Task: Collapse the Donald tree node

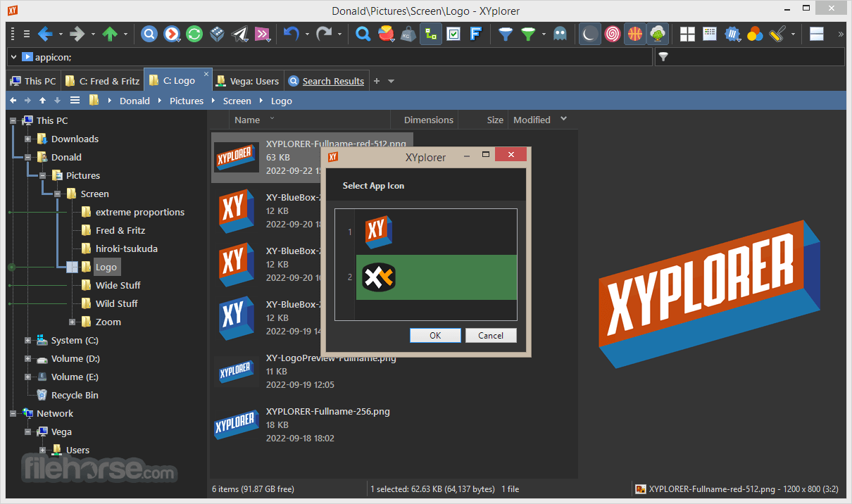Action: [x=28, y=157]
